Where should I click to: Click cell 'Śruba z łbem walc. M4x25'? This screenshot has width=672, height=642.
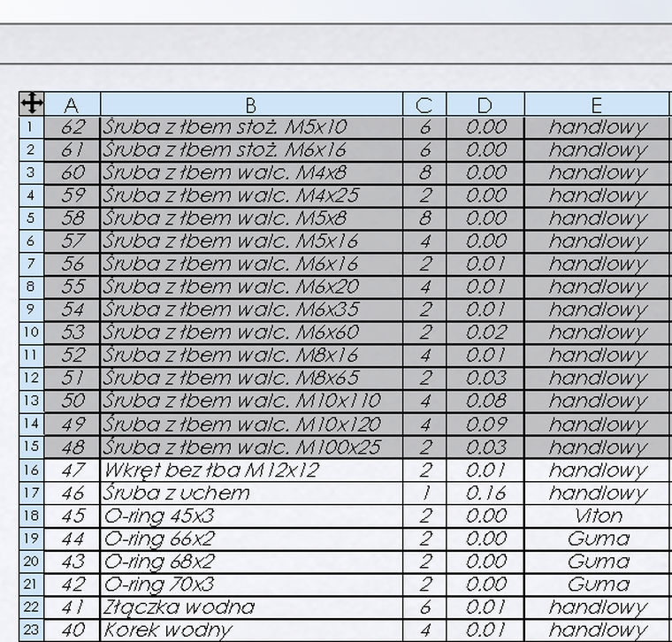(x=252, y=195)
